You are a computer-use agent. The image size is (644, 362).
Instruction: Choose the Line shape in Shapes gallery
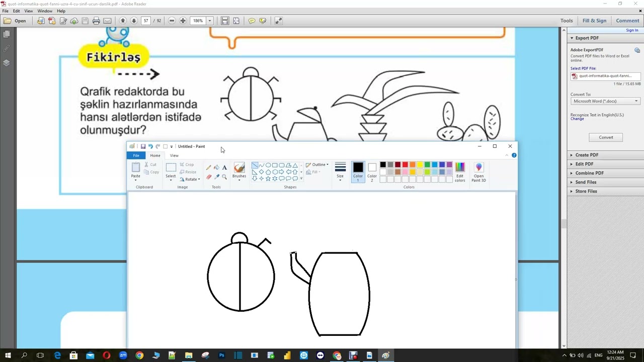(x=255, y=165)
